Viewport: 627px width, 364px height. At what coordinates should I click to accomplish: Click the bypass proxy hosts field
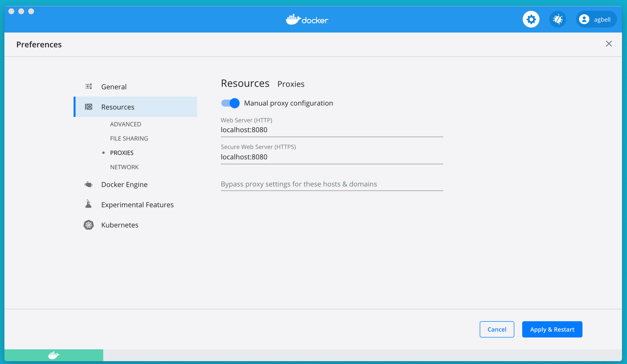tap(332, 184)
